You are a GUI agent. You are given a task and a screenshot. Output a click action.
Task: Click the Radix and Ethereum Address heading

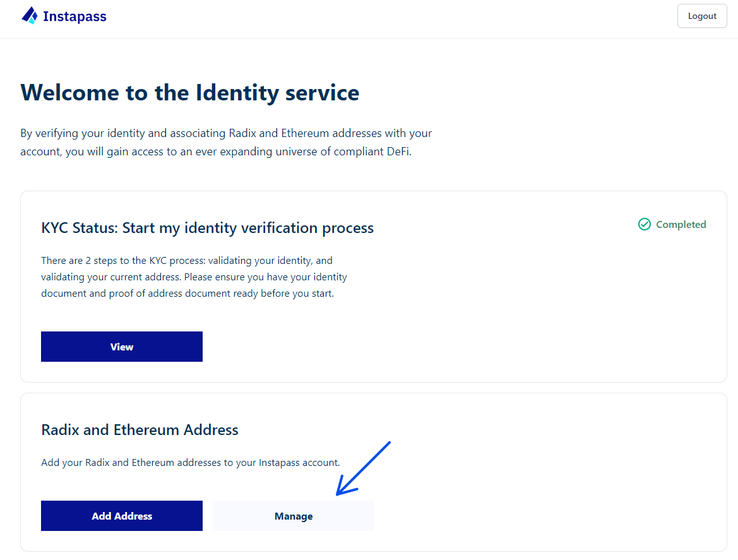click(x=140, y=430)
